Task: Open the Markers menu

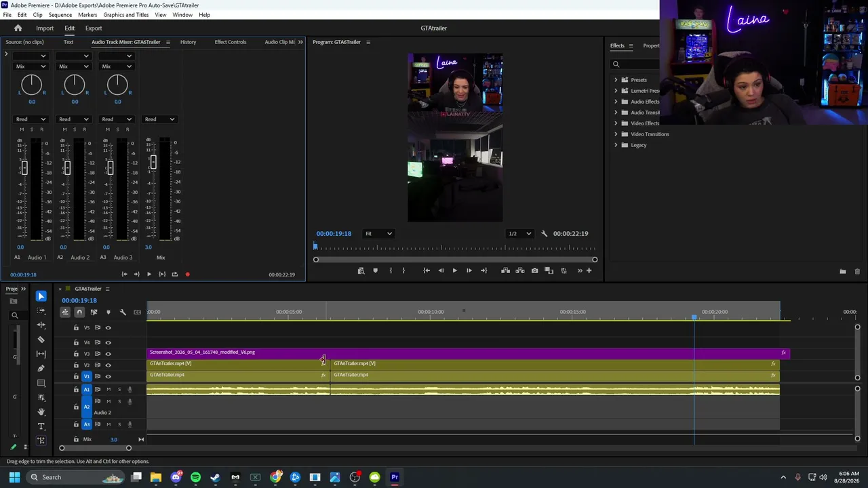Action: (x=87, y=15)
